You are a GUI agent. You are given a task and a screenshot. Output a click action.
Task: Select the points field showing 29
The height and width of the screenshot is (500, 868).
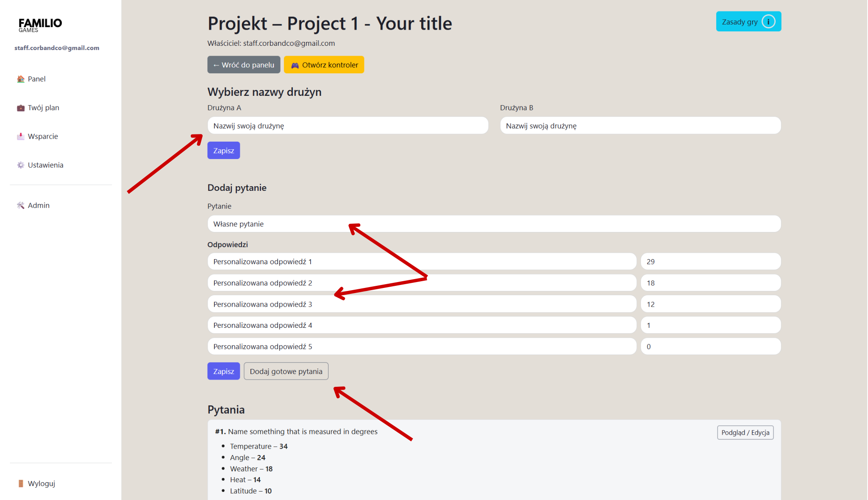pyautogui.click(x=710, y=262)
